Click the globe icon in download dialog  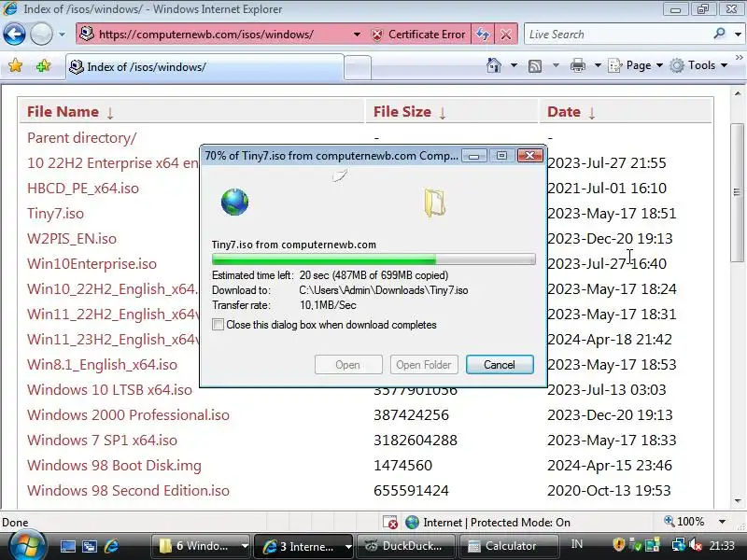click(x=235, y=202)
